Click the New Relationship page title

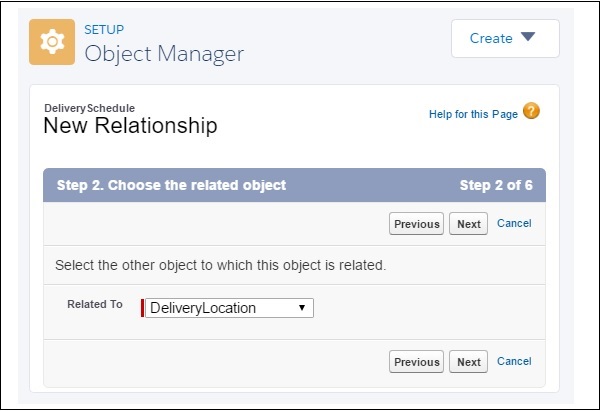click(x=130, y=126)
